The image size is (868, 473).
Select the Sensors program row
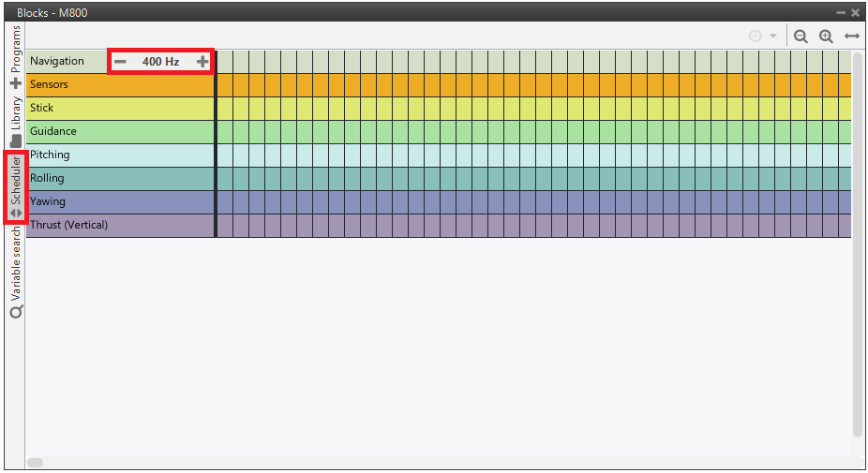coord(49,85)
